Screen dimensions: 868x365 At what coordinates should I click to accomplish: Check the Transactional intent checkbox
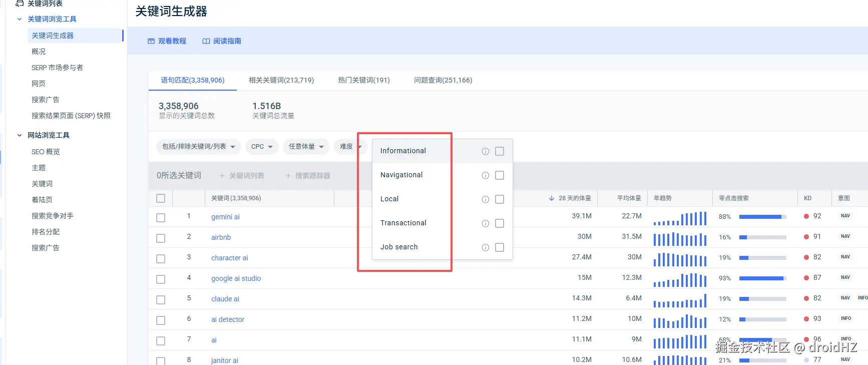(500, 223)
